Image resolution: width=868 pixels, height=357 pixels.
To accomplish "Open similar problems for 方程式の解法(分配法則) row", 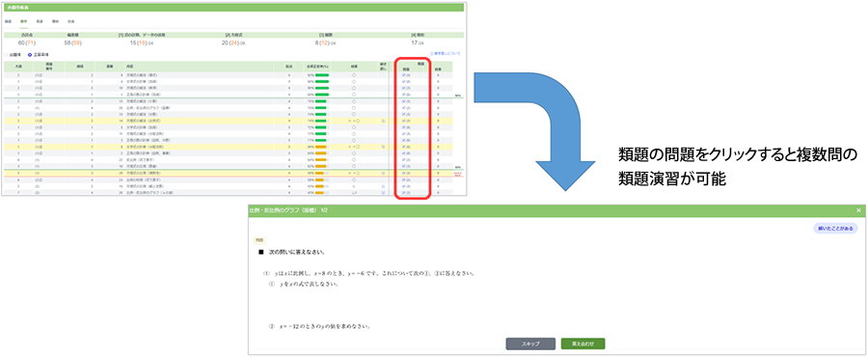I will (406, 133).
